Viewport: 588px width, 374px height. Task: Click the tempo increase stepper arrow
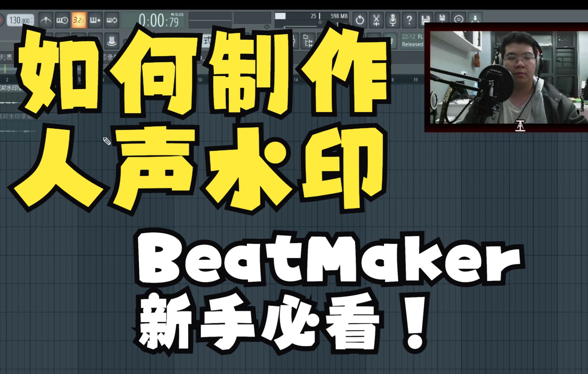pyautogui.click(x=32, y=18)
